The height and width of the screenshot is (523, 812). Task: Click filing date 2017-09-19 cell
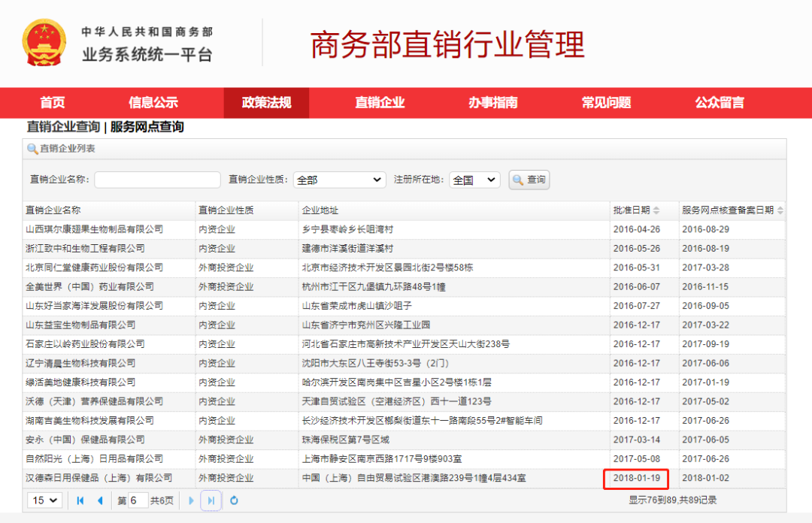coord(705,344)
